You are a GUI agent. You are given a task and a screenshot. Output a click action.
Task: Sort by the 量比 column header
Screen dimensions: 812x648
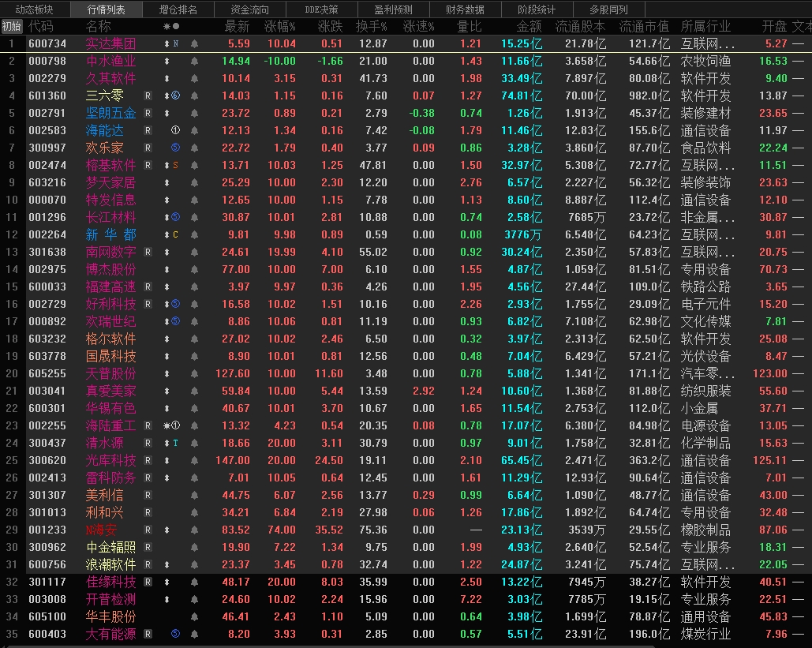470,26
